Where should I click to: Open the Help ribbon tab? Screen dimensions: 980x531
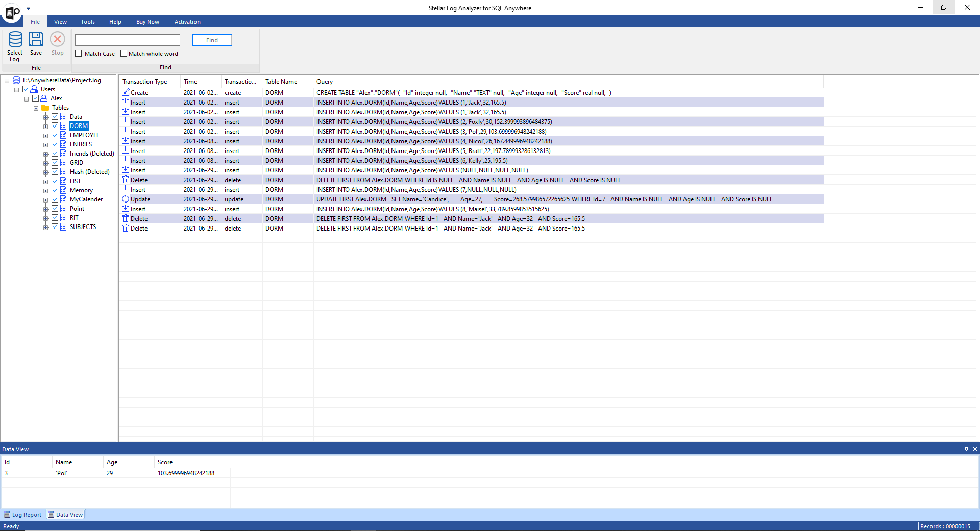click(x=115, y=22)
